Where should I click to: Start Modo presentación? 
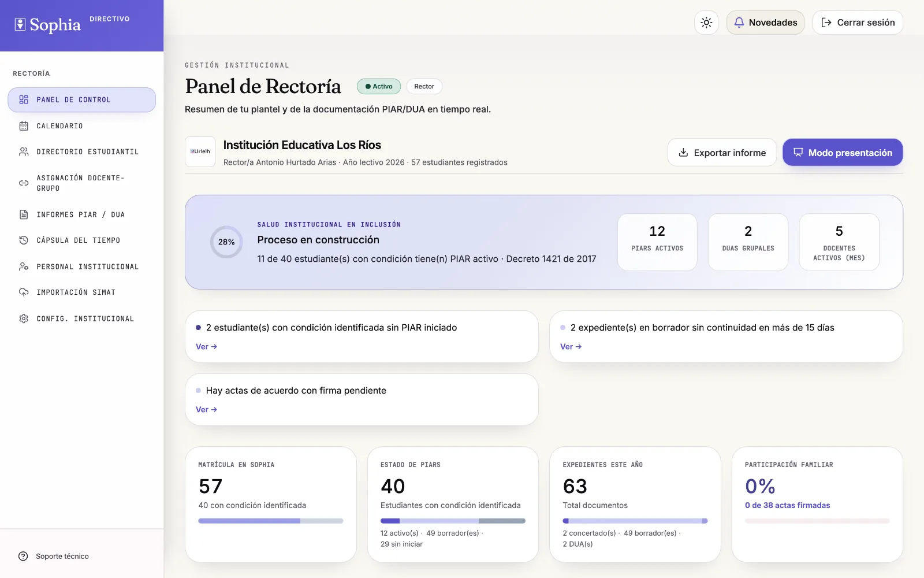pos(843,153)
